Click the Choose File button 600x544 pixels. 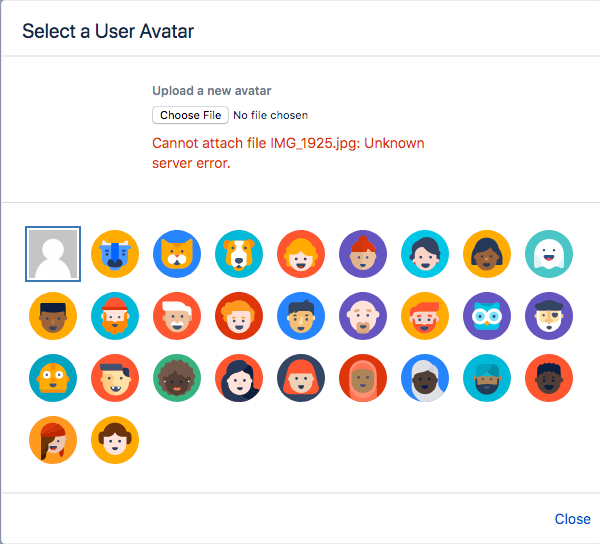click(190, 115)
